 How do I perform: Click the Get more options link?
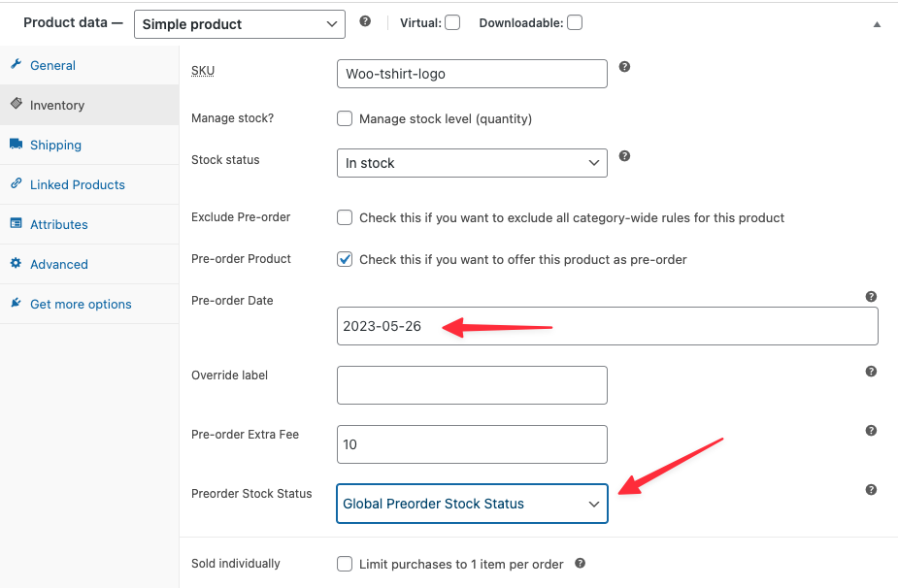pyautogui.click(x=81, y=304)
